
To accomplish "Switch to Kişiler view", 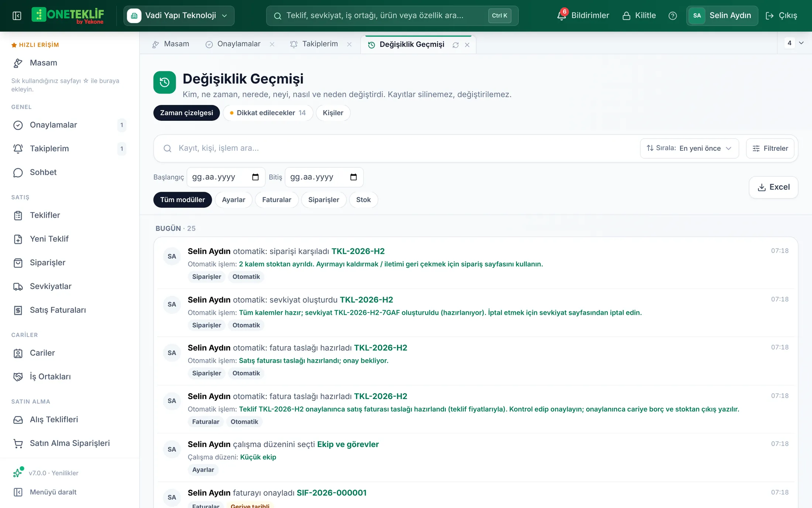I will coord(333,113).
